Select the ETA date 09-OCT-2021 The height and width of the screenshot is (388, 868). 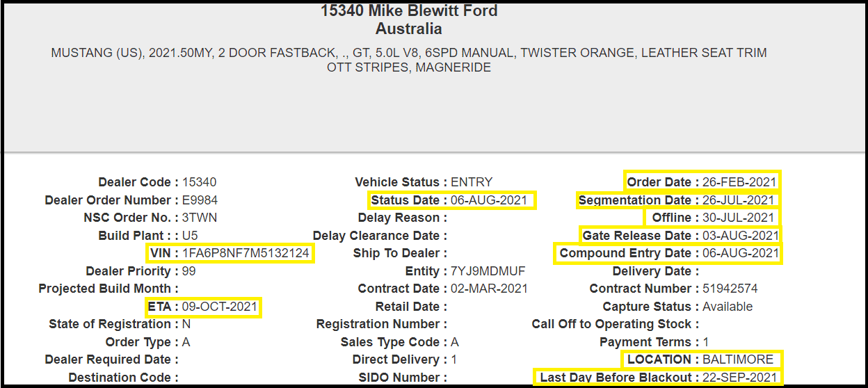pos(220,307)
